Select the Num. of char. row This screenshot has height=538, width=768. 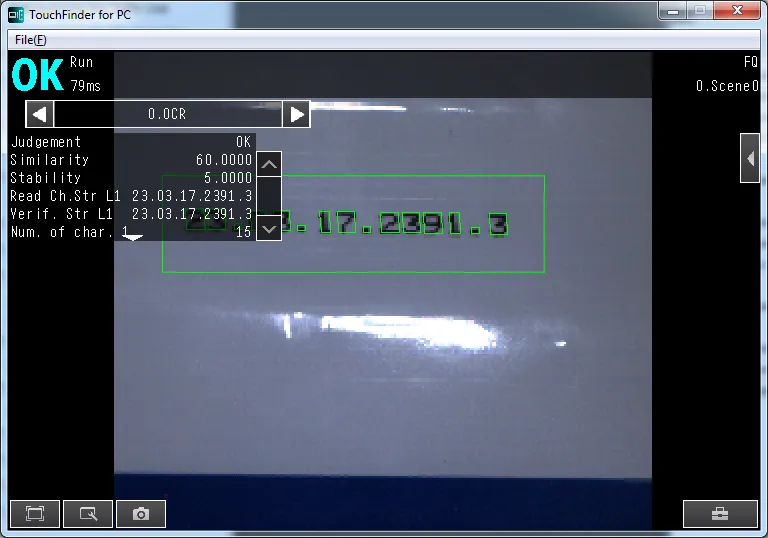[x=130, y=232]
